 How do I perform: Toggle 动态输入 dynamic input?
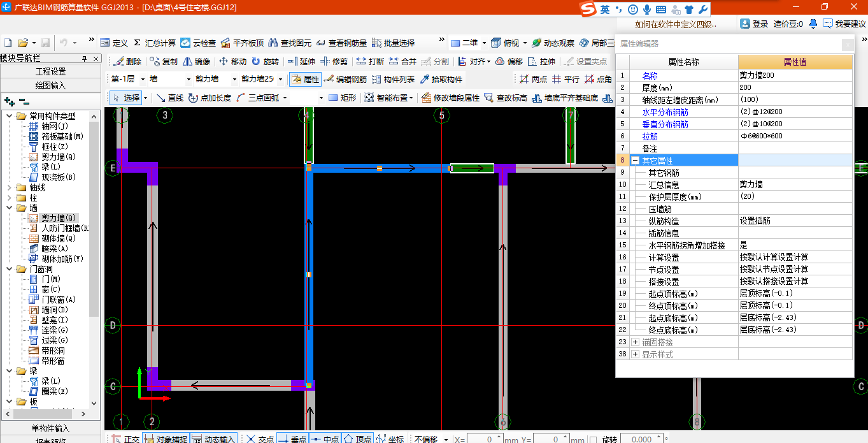tap(213, 439)
